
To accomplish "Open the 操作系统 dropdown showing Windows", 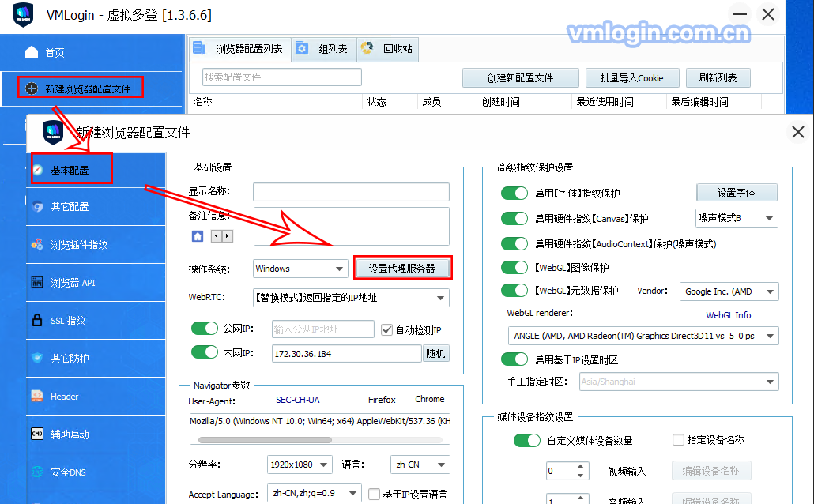I will 300,269.
